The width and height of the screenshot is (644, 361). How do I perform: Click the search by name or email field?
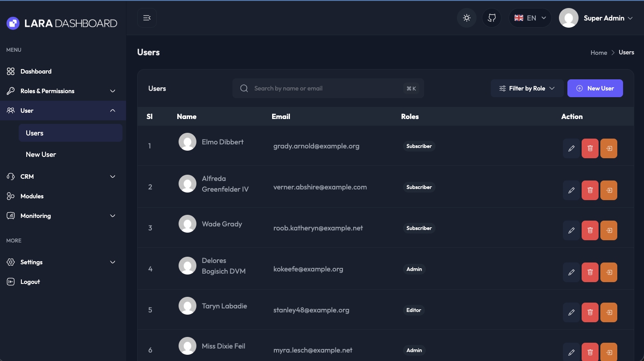point(327,88)
